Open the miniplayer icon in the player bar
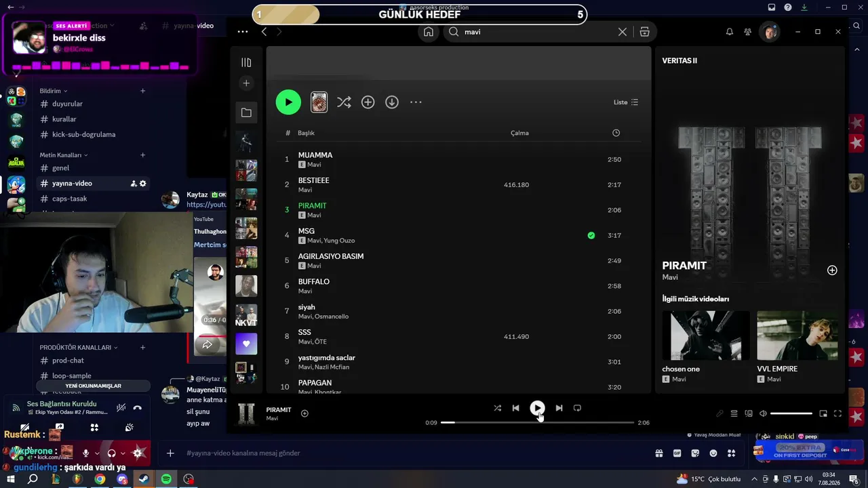 [x=823, y=413]
